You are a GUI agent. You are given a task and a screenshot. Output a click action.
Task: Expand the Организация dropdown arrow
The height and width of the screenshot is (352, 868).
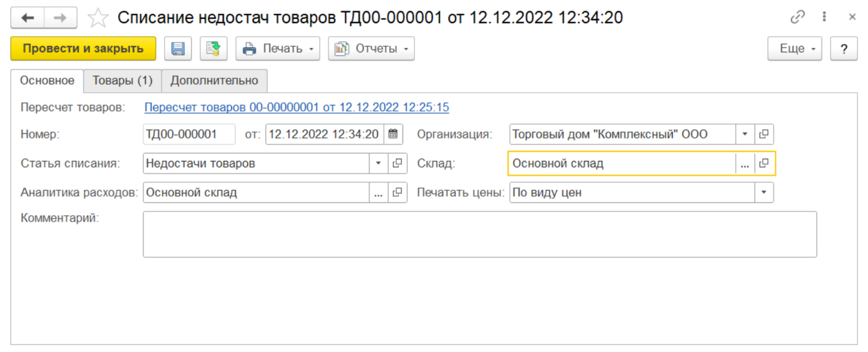pos(745,134)
